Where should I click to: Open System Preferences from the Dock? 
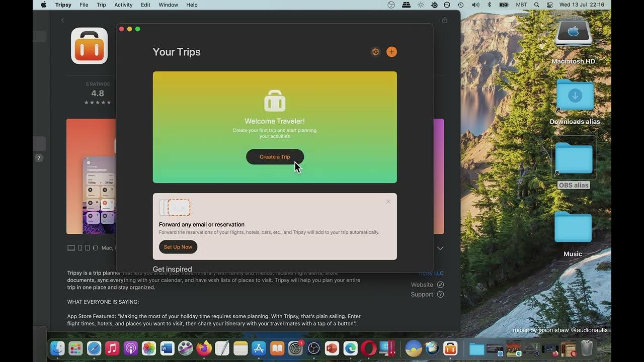[x=295, y=348]
